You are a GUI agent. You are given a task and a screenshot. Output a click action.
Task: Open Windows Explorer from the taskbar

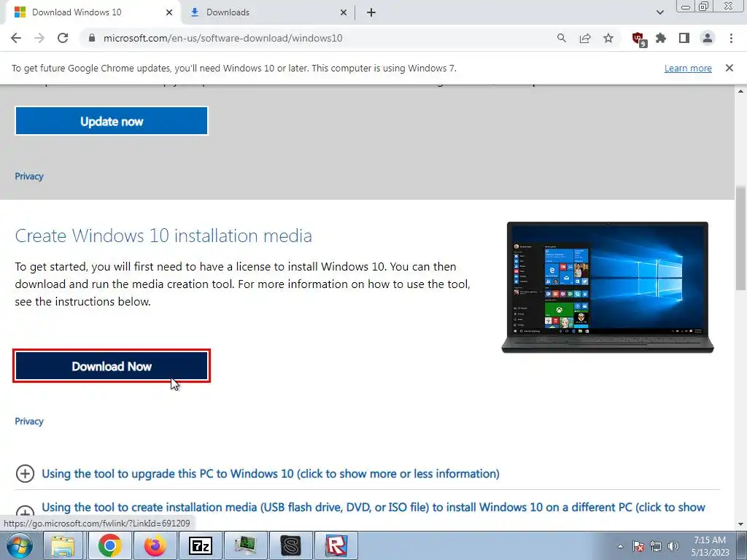(63, 545)
